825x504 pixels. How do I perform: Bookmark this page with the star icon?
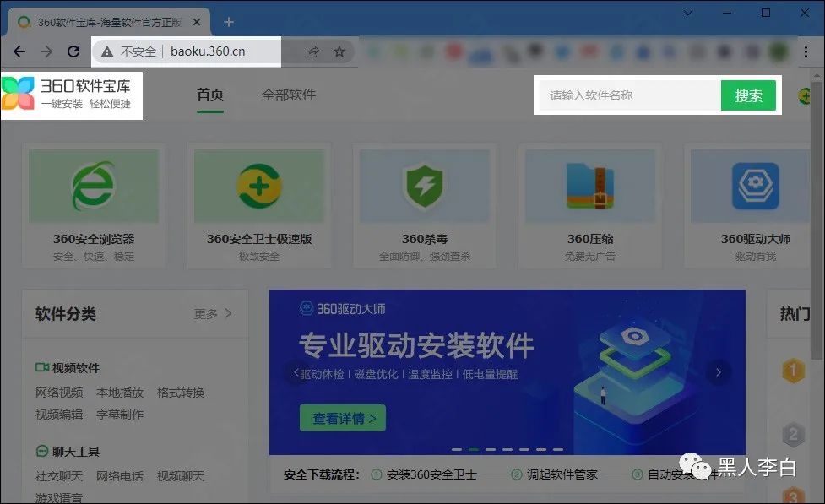coord(339,51)
